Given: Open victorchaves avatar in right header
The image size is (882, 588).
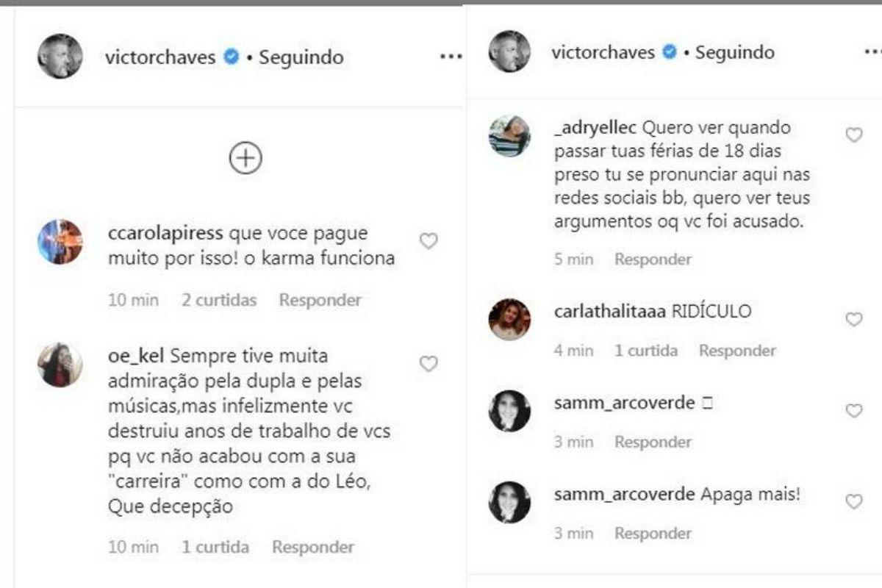Looking at the screenshot, I should tap(509, 51).
